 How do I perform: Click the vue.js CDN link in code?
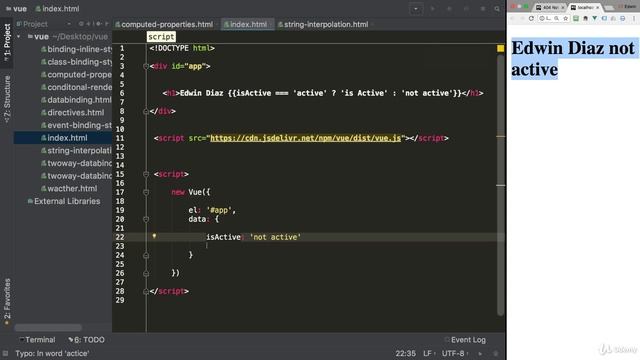click(305, 138)
